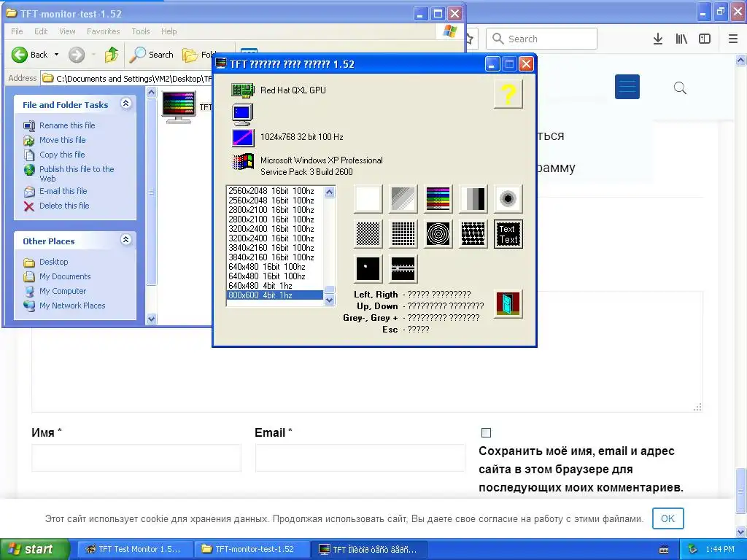
Task: Open the Help menu in Explorer
Action: pos(169,31)
